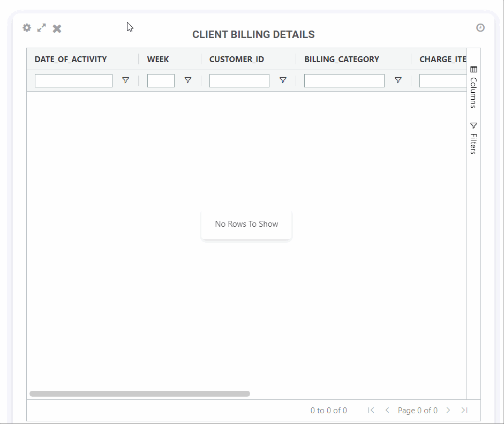Close the Client Billing Details widget
The image size is (504, 424).
point(57,28)
